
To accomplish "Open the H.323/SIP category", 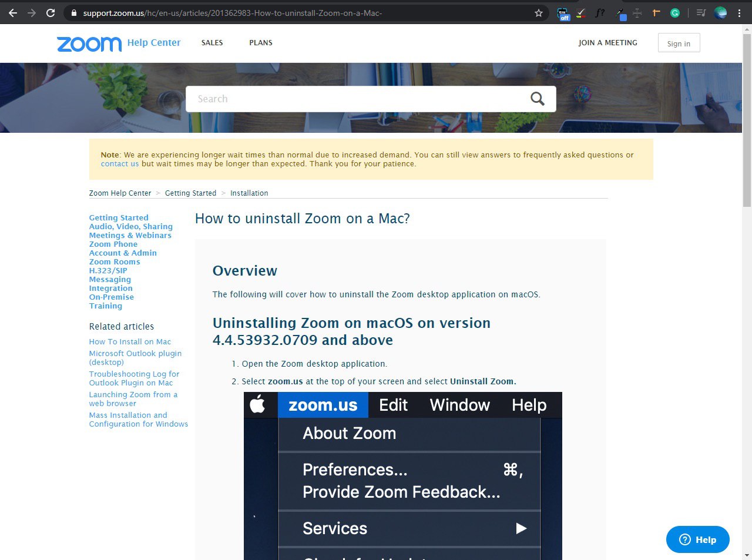I will click(x=108, y=270).
